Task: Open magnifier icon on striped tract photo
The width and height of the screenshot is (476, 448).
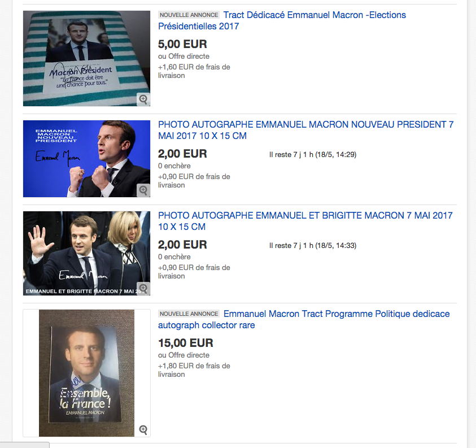Action: pos(143,99)
